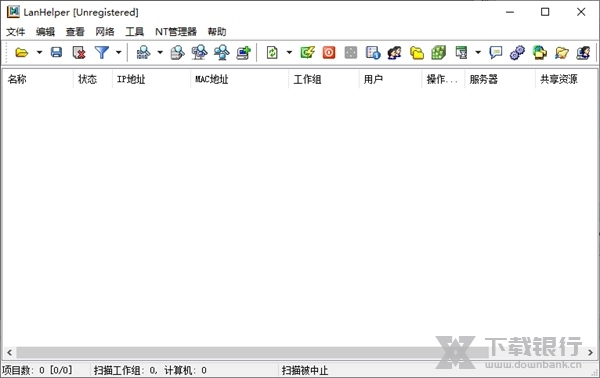Click the 共享资源 column header

point(566,79)
